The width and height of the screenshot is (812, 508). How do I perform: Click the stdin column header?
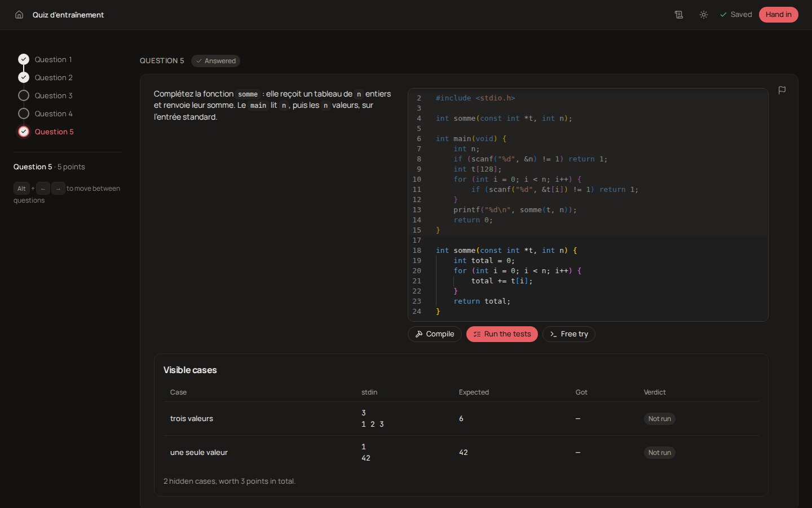point(369,392)
